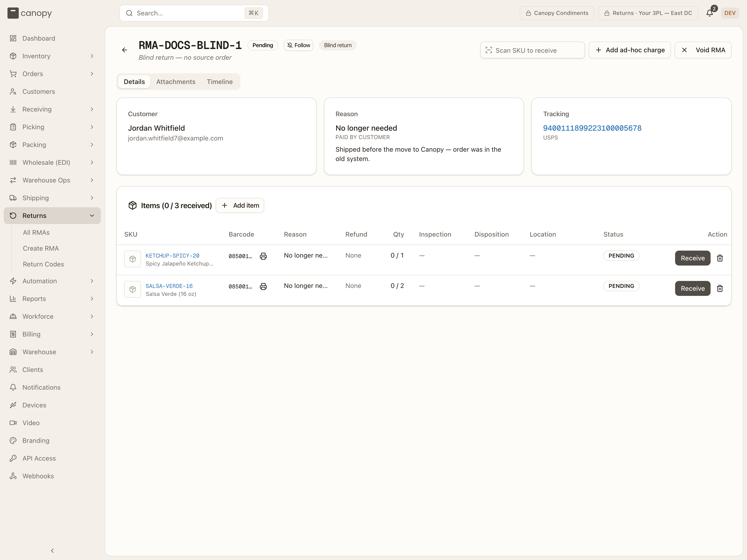The height and width of the screenshot is (560, 747).
Task: Receive the SALSA-VERDE-16 item
Action: tap(693, 288)
